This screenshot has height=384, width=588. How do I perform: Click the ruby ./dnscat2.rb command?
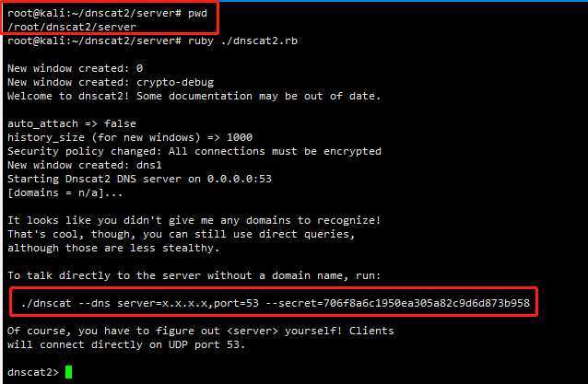point(242,41)
